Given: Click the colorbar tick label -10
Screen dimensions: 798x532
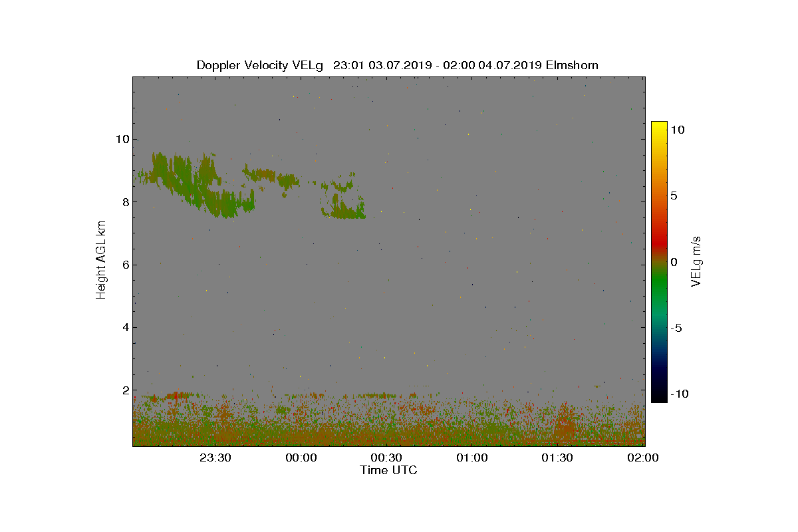Looking at the screenshot, I should tap(679, 394).
